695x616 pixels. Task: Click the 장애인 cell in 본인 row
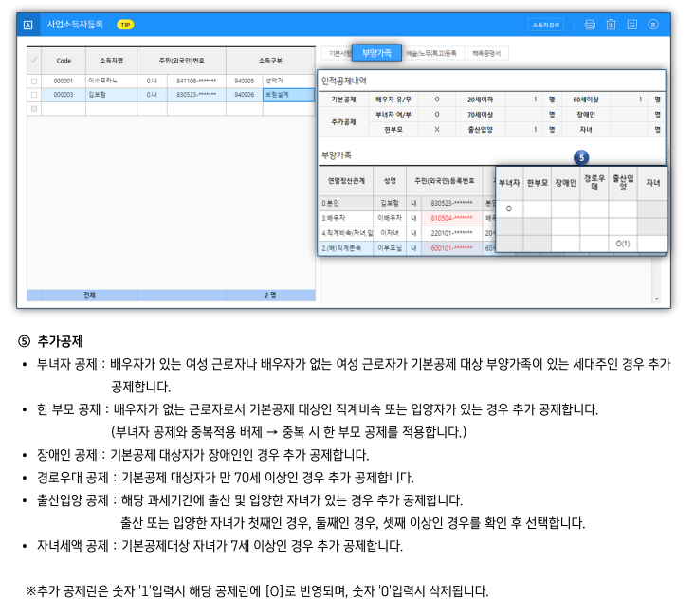click(565, 208)
